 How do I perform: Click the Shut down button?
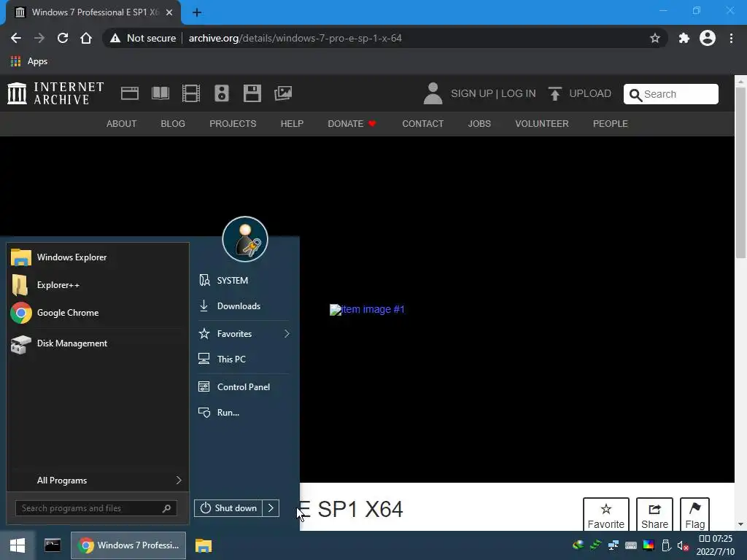[x=228, y=508]
